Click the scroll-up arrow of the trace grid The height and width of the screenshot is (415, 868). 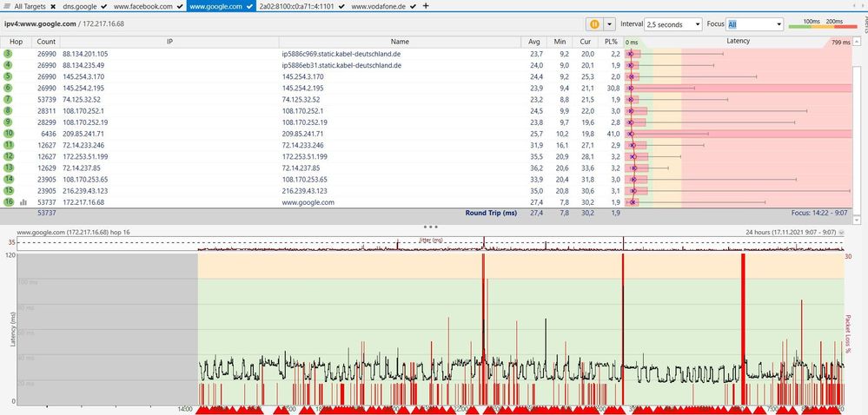857,42
